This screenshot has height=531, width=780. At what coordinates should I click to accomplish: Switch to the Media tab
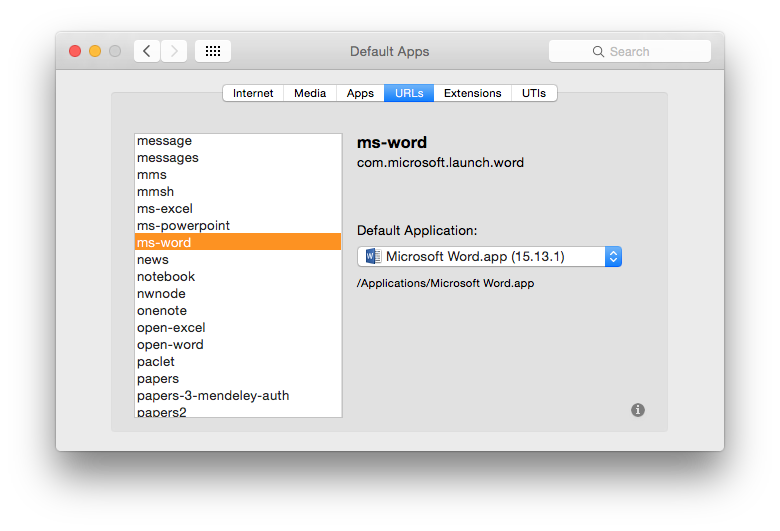click(310, 93)
